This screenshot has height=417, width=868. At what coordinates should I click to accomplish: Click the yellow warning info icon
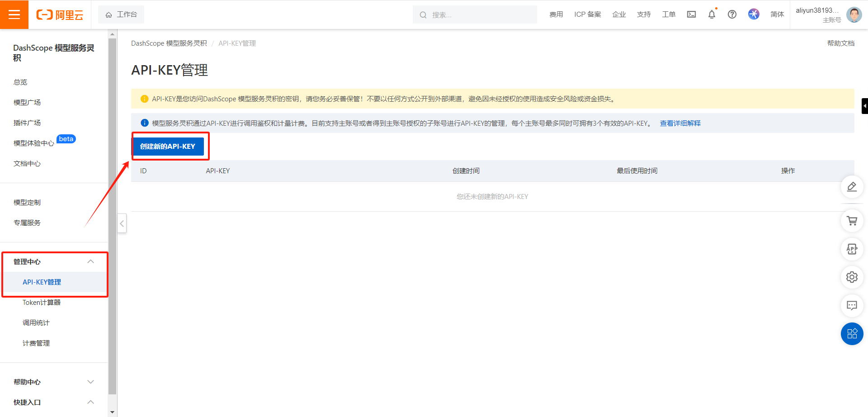pos(145,99)
